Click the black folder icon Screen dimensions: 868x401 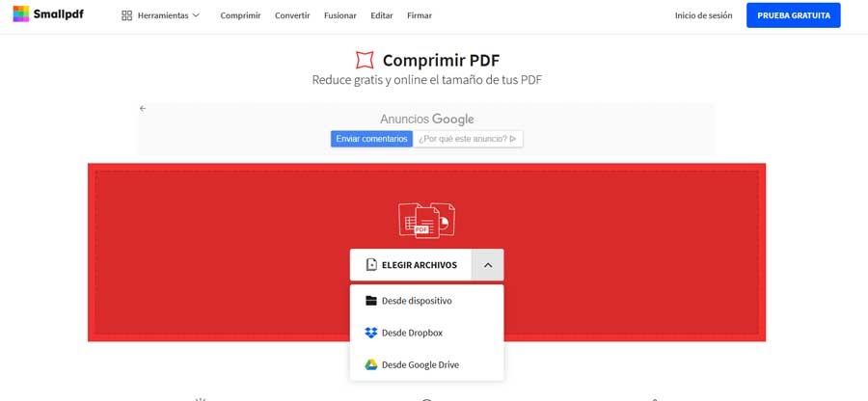tap(371, 301)
